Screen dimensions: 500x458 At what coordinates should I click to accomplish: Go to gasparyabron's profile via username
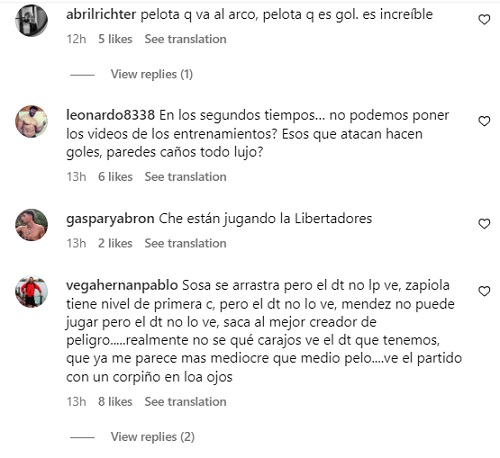(110, 219)
